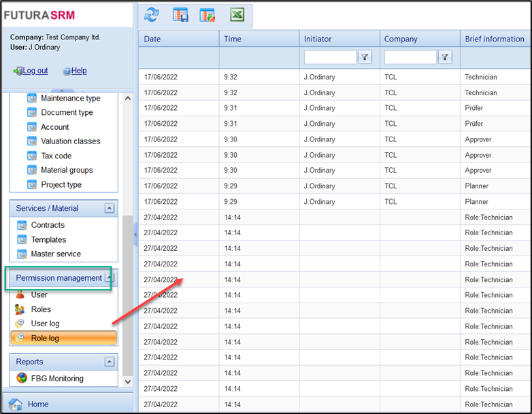The image size is (532, 414).
Task: Click the Initiator filter text field
Action: [330, 58]
